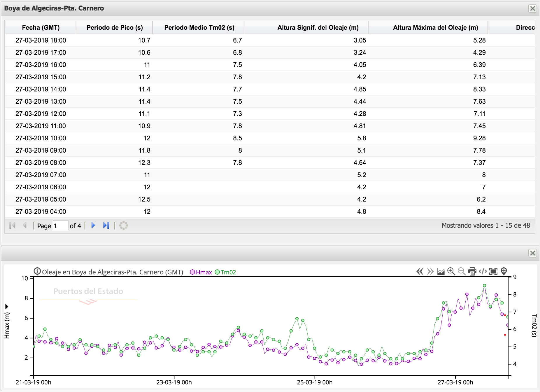
Task: Select the 27-03-2019 11:00 date cell
Action: coord(41,126)
